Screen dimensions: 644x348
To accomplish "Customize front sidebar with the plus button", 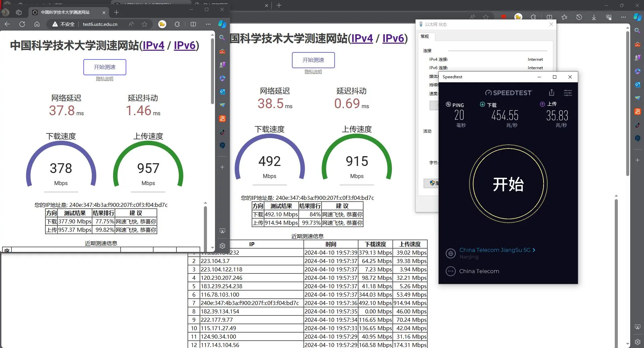I will pos(222,167).
